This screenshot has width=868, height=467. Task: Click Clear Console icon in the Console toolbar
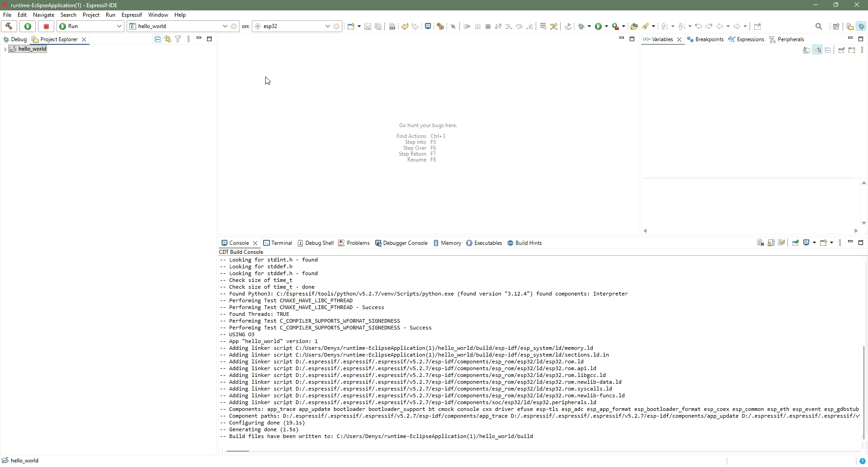pos(760,243)
